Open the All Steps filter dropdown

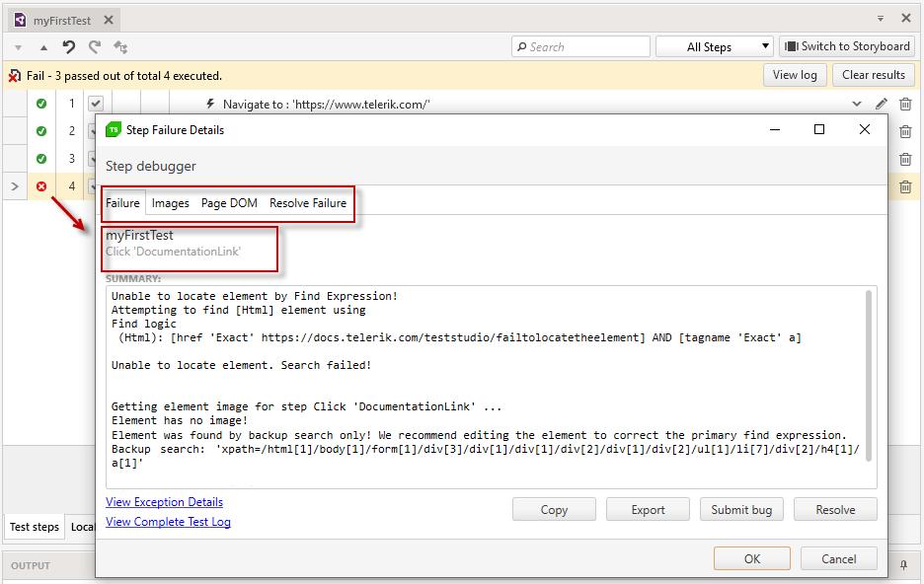click(x=715, y=46)
